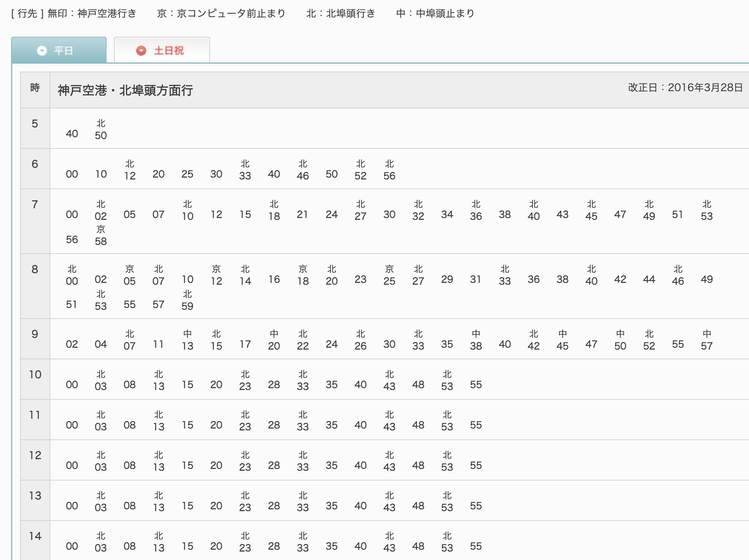
Task: Select the 中 13 departure in hour 9
Action: coord(187,340)
